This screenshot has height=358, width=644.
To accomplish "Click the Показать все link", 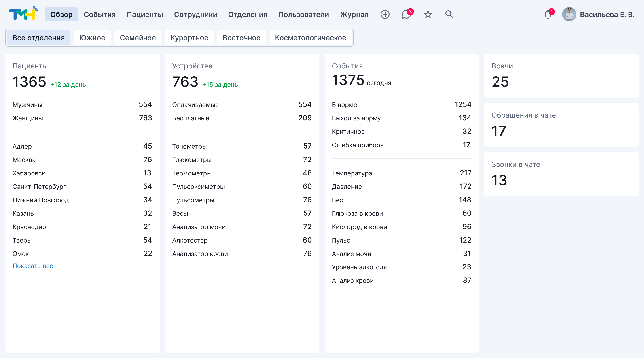I will point(33,266).
